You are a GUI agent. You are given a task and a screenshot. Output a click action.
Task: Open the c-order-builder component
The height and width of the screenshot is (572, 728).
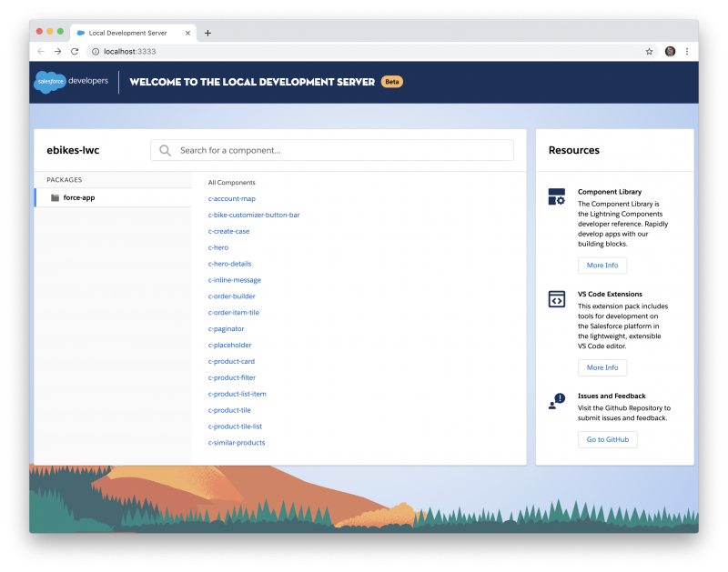click(x=232, y=296)
